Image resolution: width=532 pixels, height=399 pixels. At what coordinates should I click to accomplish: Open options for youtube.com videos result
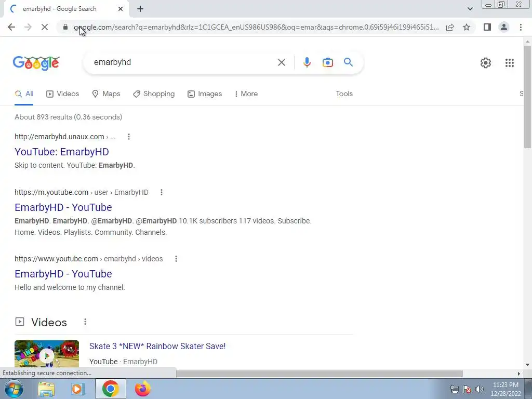[x=176, y=259]
